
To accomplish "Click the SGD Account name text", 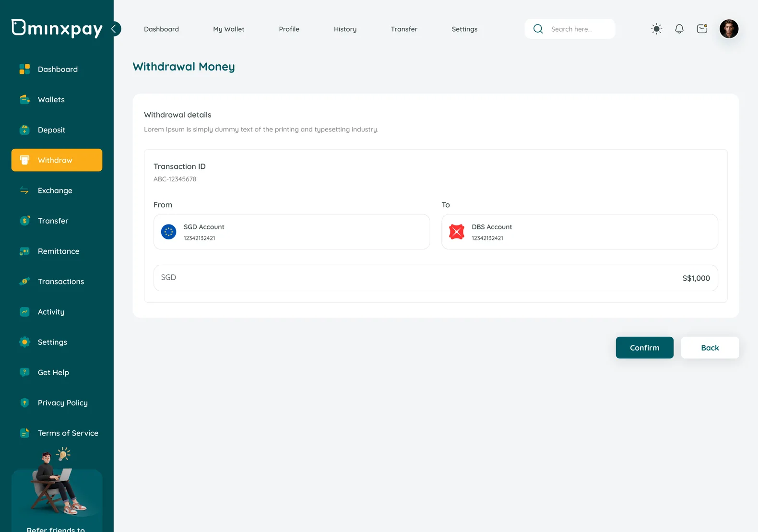I will pyautogui.click(x=204, y=227).
